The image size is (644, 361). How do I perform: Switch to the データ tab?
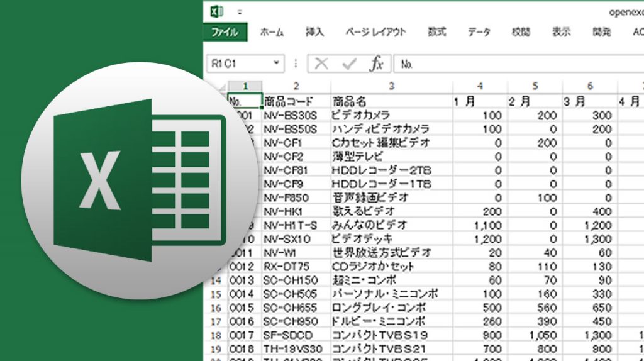click(479, 32)
